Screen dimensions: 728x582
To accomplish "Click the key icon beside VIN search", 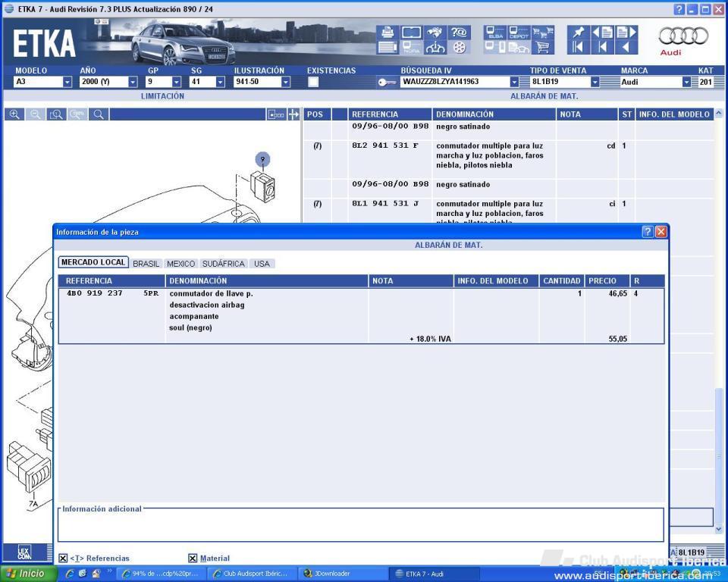I will click(x=386, y=82).
